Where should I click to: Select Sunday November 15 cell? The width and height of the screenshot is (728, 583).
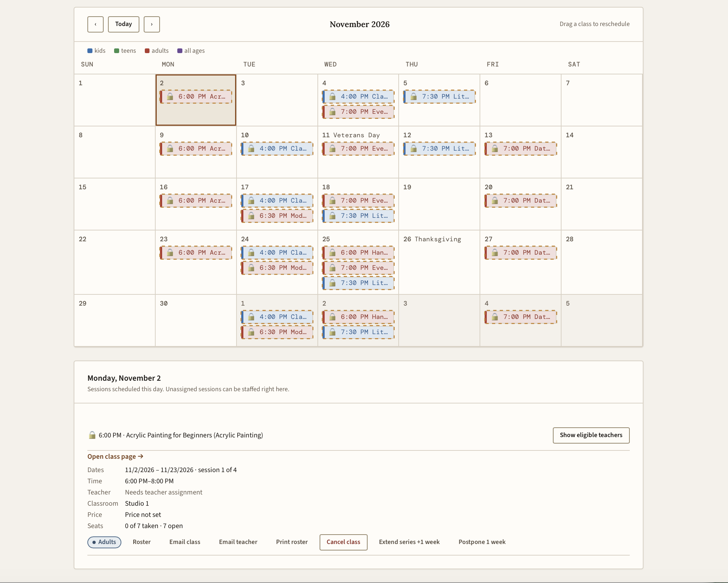tap(114, 204)
